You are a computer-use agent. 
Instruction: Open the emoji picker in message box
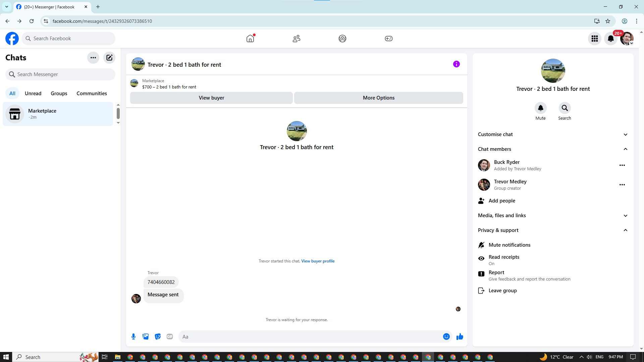(x=446, y=337)
